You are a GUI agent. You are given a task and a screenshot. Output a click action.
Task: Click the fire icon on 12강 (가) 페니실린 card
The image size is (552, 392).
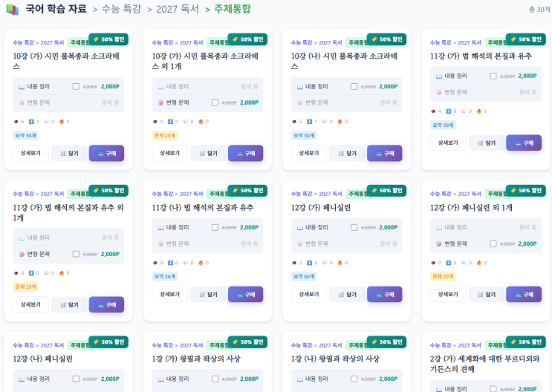(x=340, y=262)
